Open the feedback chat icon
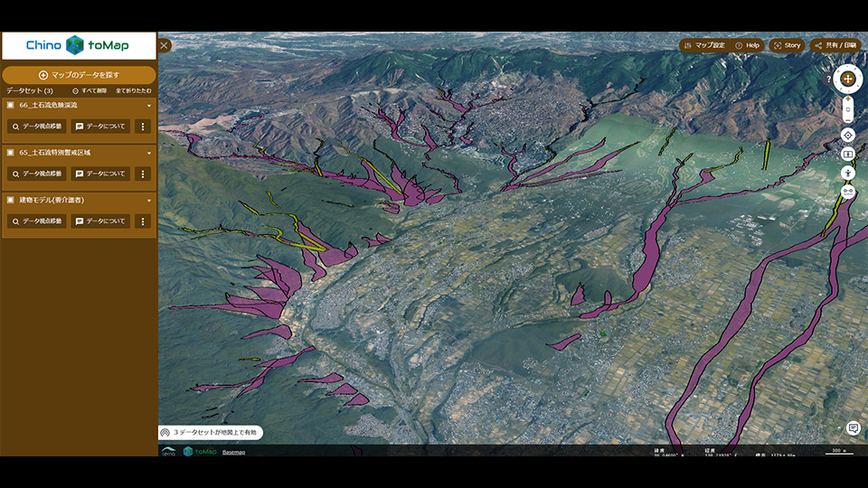 pyautogui.click(x=853, y=427)
